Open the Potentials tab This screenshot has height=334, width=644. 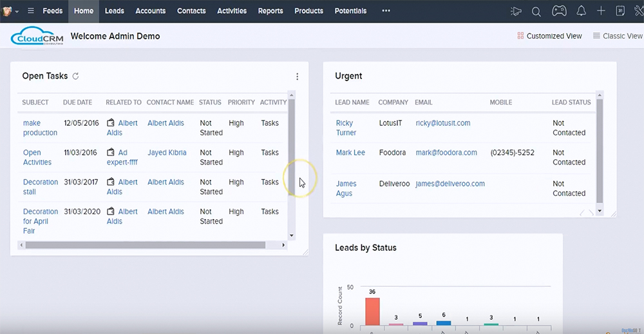[x=350, y=11]
